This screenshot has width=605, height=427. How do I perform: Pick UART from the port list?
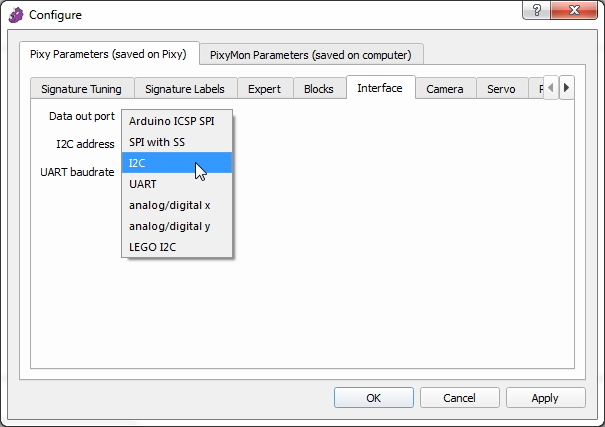pyautogui.click(x=142, y=184)
